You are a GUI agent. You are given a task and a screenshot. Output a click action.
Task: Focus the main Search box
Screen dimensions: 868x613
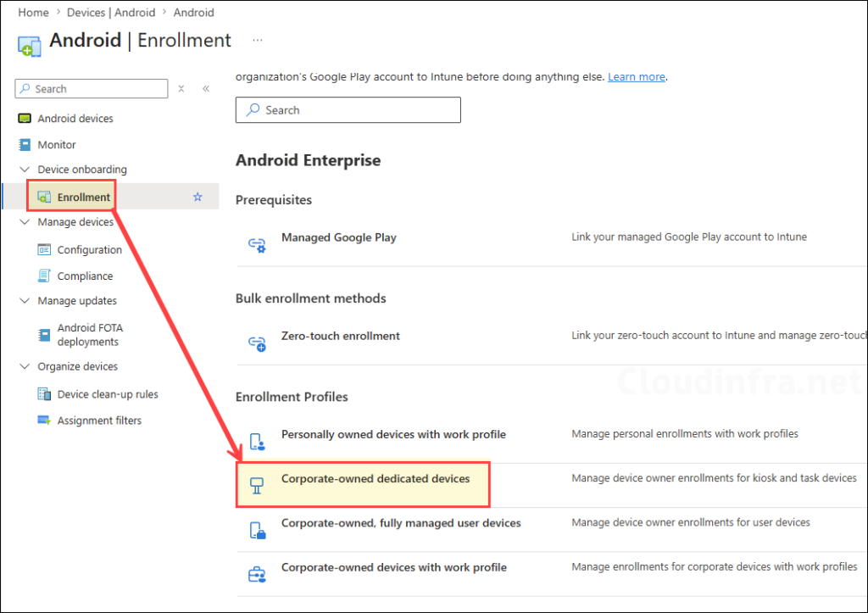(348, 109)
